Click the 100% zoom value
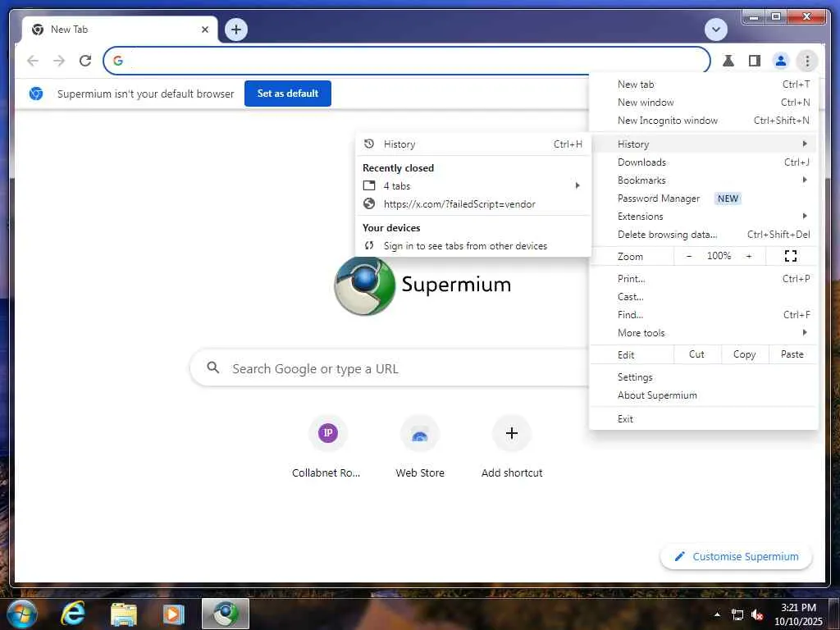The height and width of the screenshot is (630, 840). click(x=719, y=256)
